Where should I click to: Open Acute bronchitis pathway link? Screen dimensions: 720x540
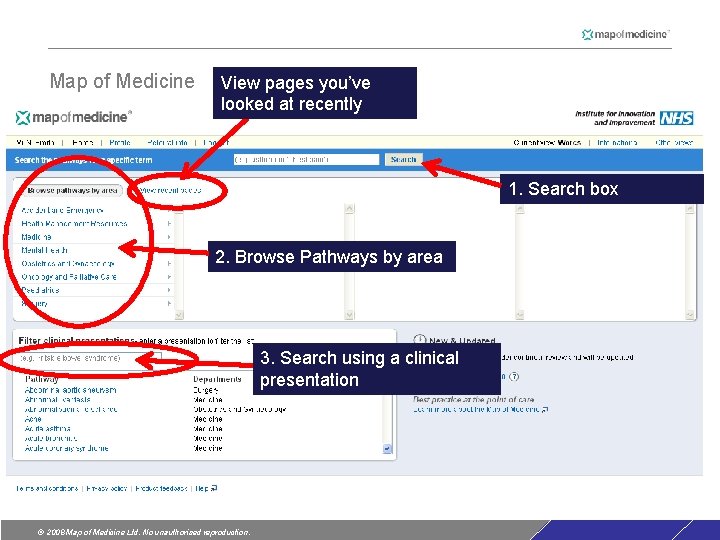[x=51, y=438]
